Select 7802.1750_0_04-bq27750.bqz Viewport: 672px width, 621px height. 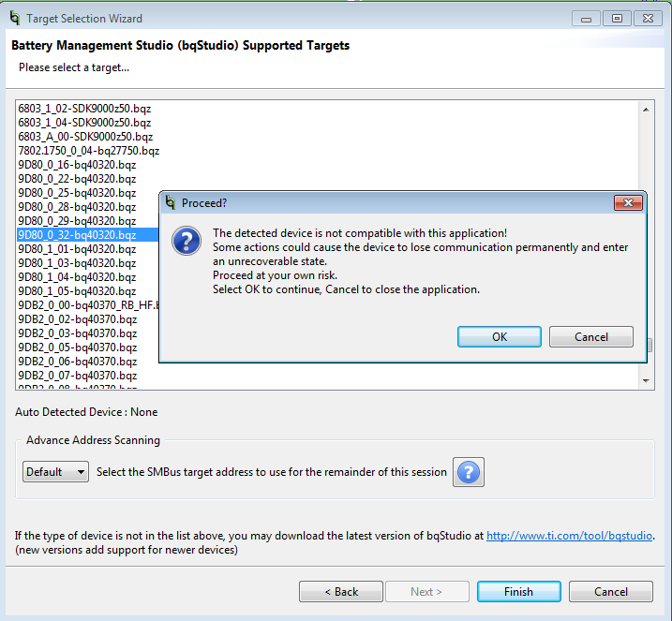pyautogui.click(x=89, y=151)
